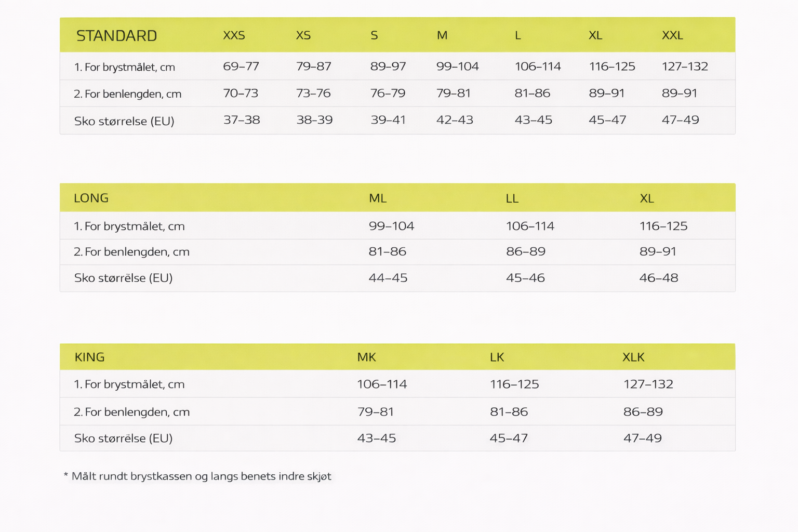Click the KING table header label
The image size is (798, 532).
(90, 357)
